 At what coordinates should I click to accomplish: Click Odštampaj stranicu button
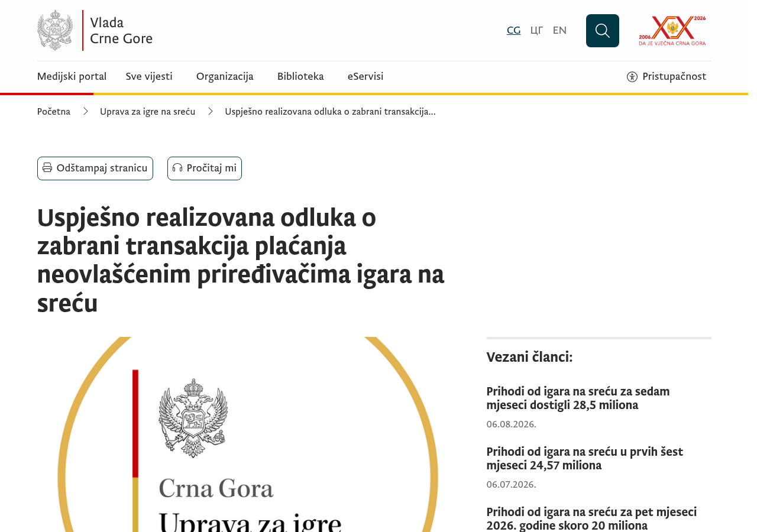click(x=95, y=168)
